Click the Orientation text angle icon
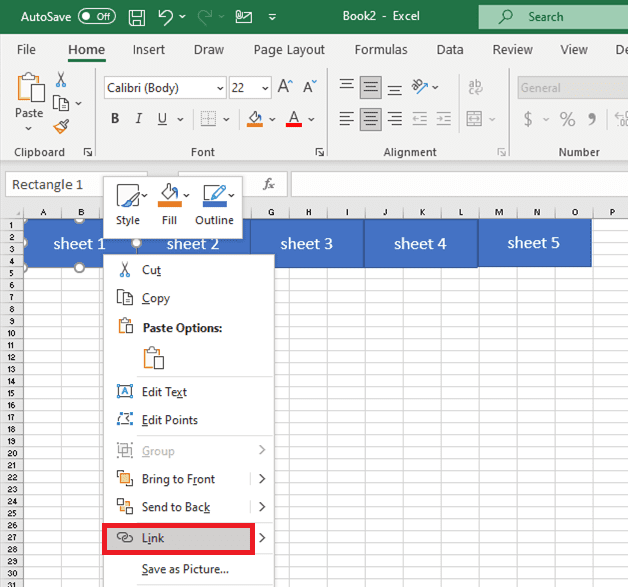628x587 pixels. 420,86
